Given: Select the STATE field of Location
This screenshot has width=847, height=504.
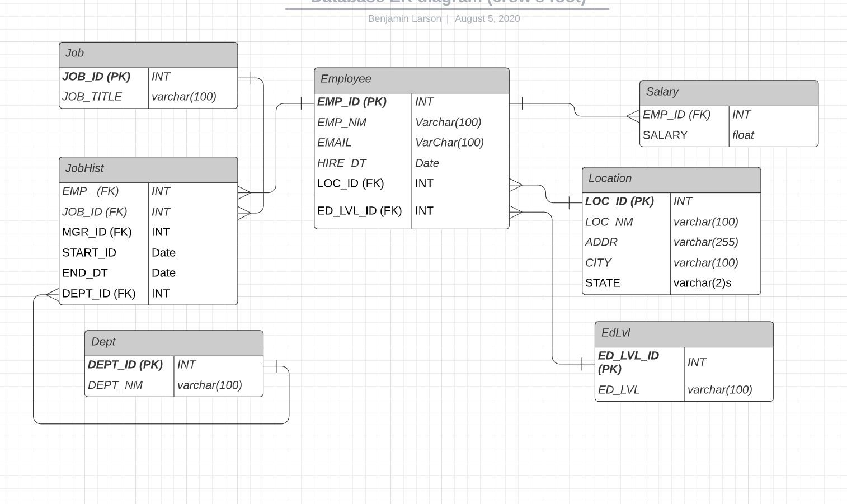Looking at the screenshot, I should (x=625, y=282).
